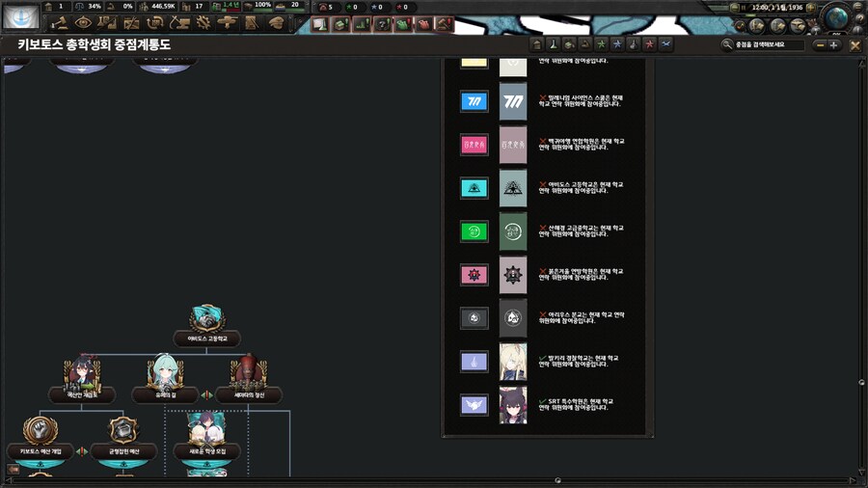Click the first focus filter icon in header
Image resolution: width=868 pixels, height=488 pixels.
(536, 44)
